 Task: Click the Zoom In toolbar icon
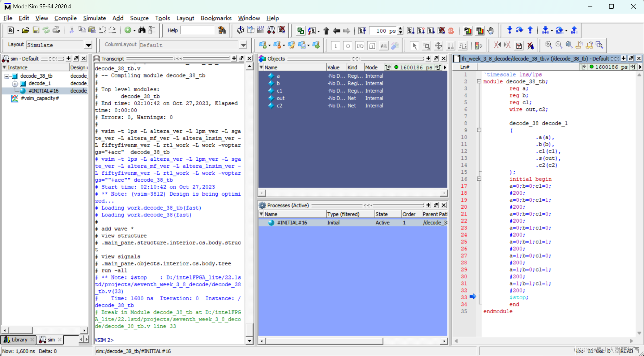click(548, 45)
